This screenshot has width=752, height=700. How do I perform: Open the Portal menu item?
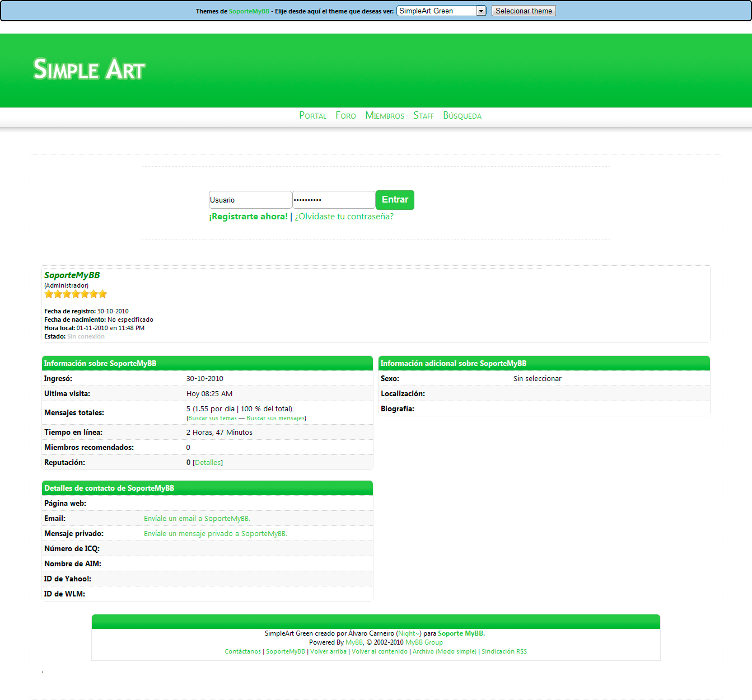tap(312, 115)
